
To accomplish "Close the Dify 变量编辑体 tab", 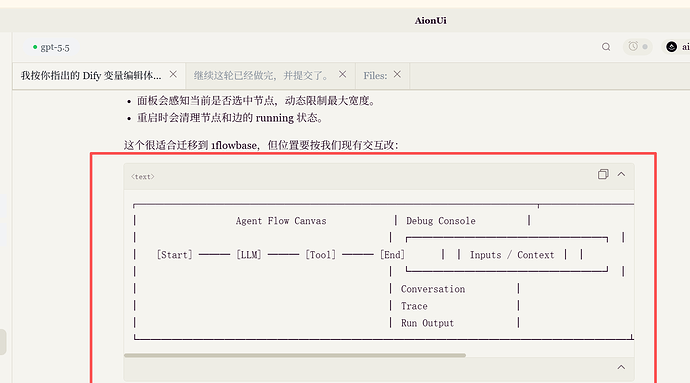I will [x=173, y=74].
